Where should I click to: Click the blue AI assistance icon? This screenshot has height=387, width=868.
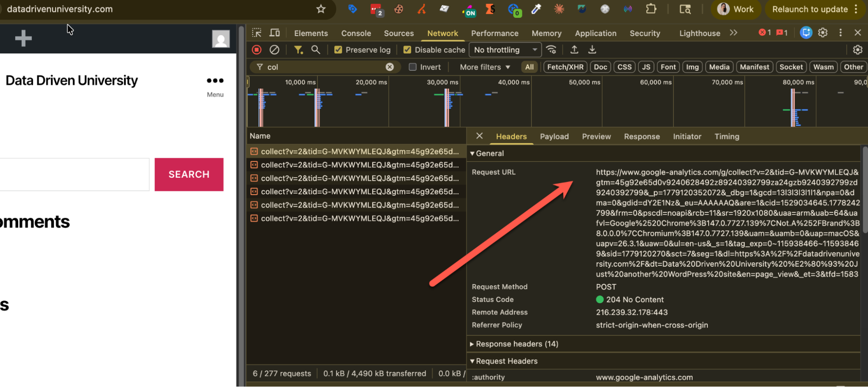click(806, 33)
